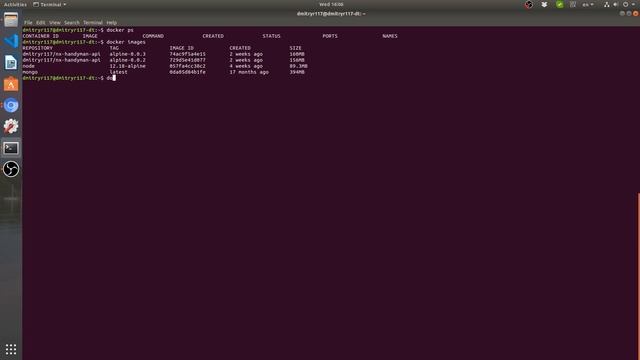Screen dimensions: 640x360
Task: Select the Terminal icon in the dock
Action: click(11, 148)
